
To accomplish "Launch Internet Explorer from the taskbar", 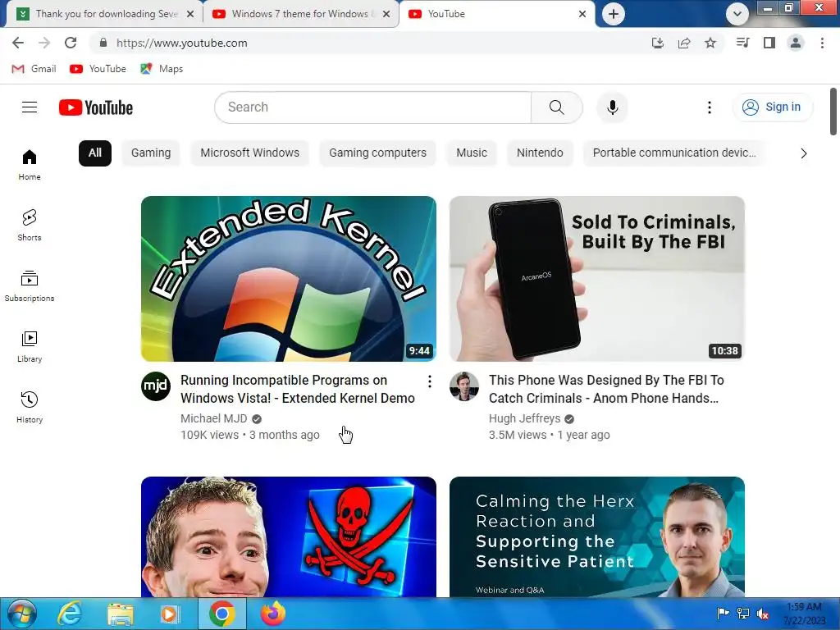I will [70, 614].
